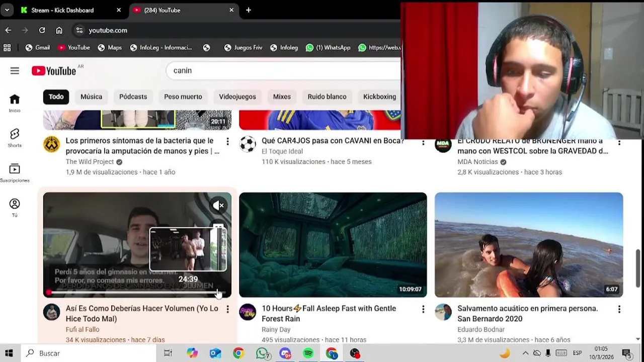Select the Música filter chip
Image resolution: width=644 pixels, height=362 pixels.
(x=91, y=97)
